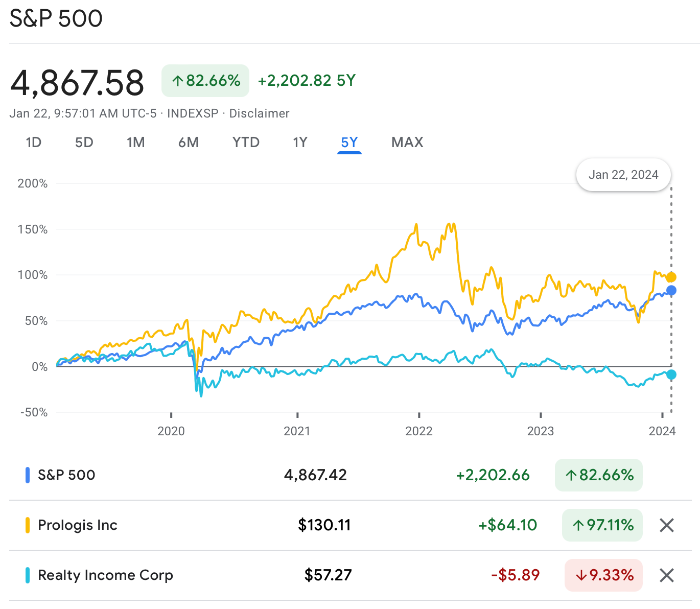This screenshot has width=700, height=609.
Task: Open the MAX time range
Action: [408, 143]
